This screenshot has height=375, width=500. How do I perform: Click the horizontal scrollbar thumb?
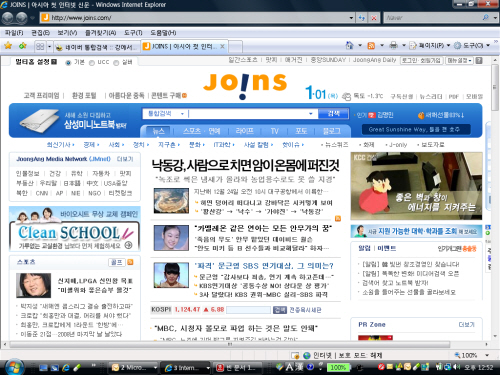(230, 344)
